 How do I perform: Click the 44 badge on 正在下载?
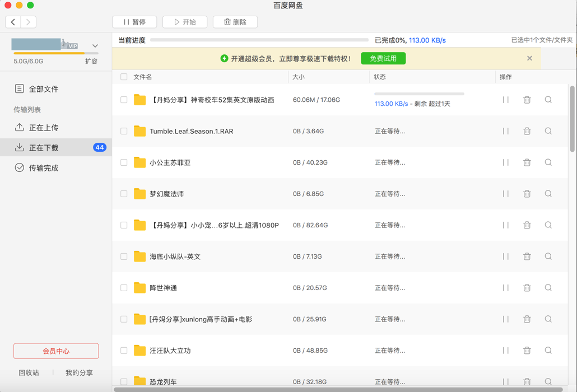click(x=100, y=147)
